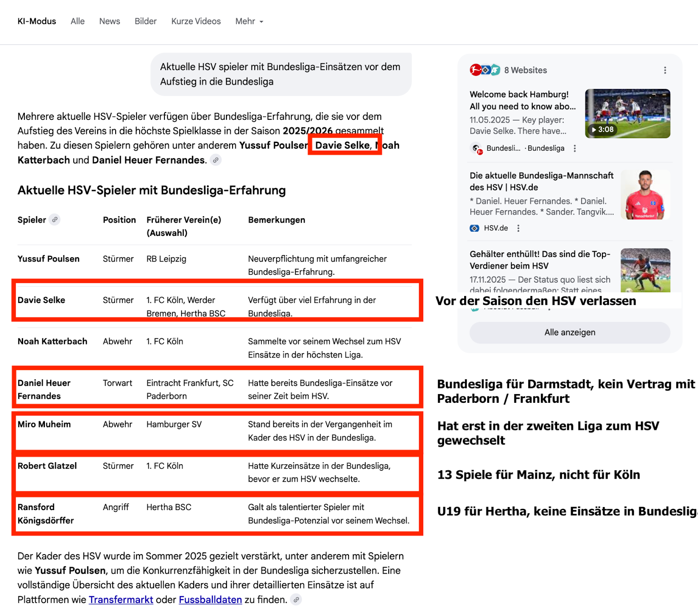Viewport: 698px width, 616px height.
Task: Open the three-dot menu on the Bundesliga video source
Action: [575, 149]
